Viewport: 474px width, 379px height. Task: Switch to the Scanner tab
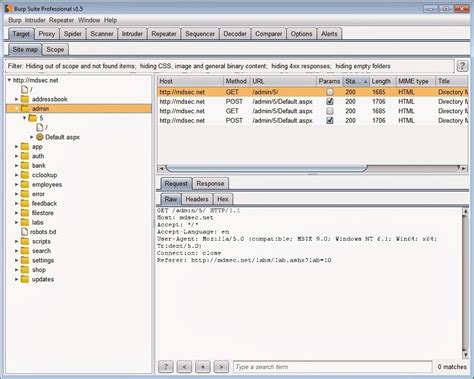(x=102, y=34)
